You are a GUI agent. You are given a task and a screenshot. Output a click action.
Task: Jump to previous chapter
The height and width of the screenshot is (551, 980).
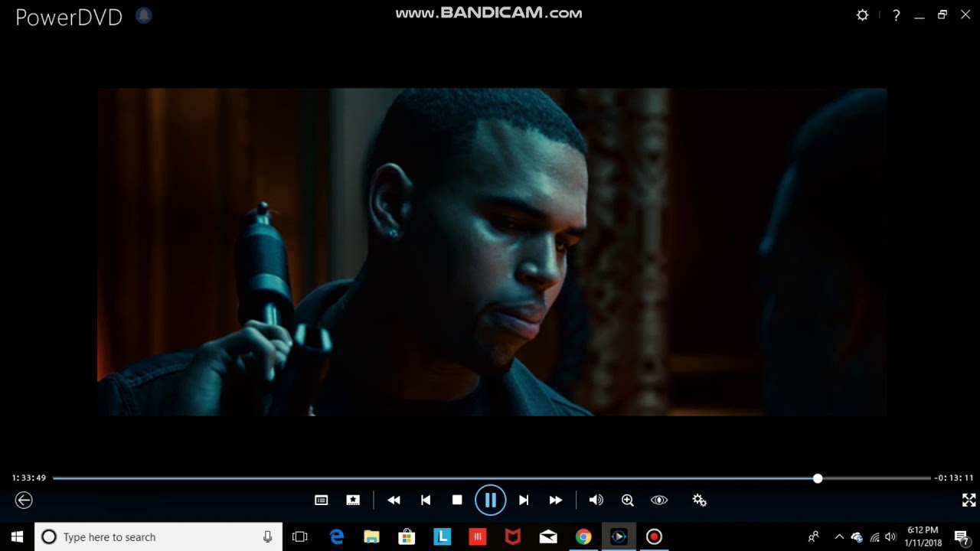coord(426,500)
